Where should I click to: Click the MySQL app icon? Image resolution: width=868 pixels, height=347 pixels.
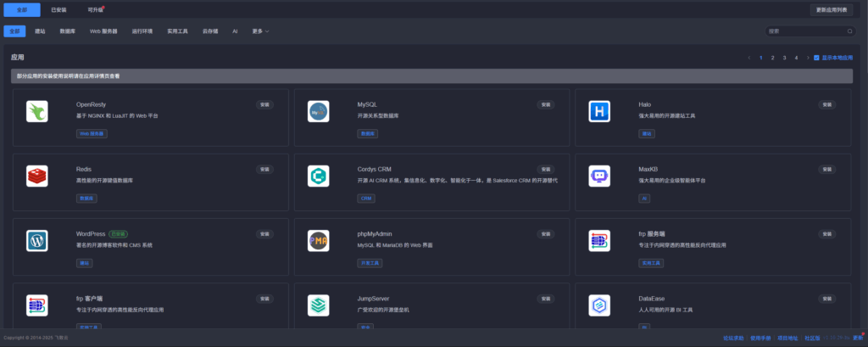(318, 111)
